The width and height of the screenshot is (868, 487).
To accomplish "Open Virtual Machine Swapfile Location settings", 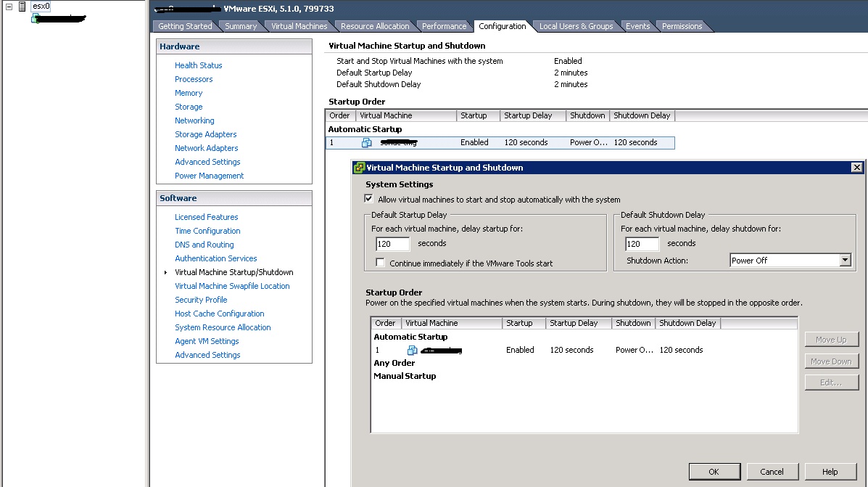I will click(x=231, y=285).
